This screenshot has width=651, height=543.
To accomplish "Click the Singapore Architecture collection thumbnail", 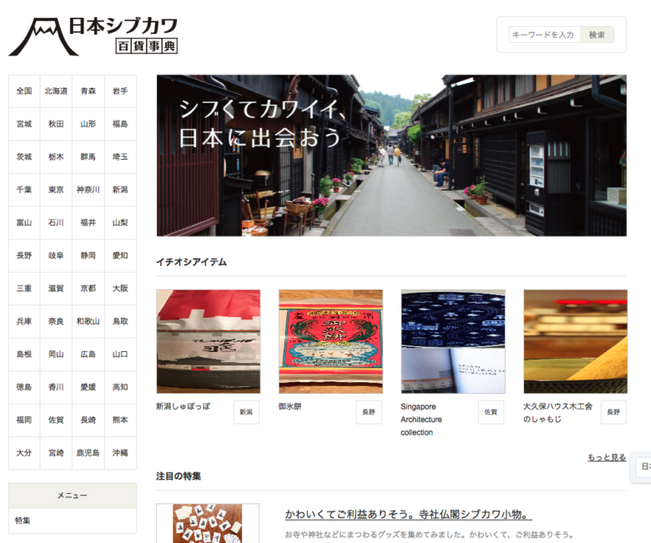I will coord(452,341).
